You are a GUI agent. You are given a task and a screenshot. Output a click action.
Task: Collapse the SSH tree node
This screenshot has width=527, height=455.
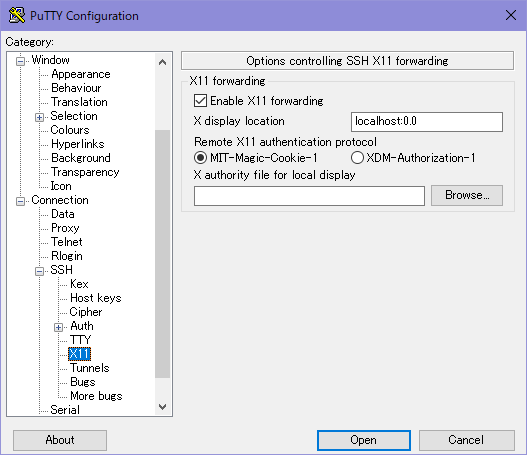tap(39, 271)
